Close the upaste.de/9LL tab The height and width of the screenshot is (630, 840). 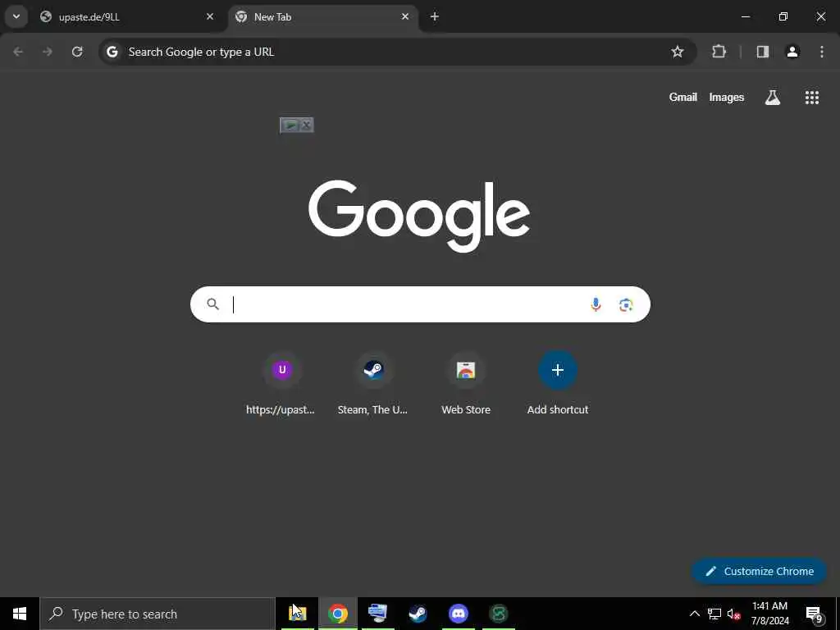pyautogui.click(x=210, y=16)
